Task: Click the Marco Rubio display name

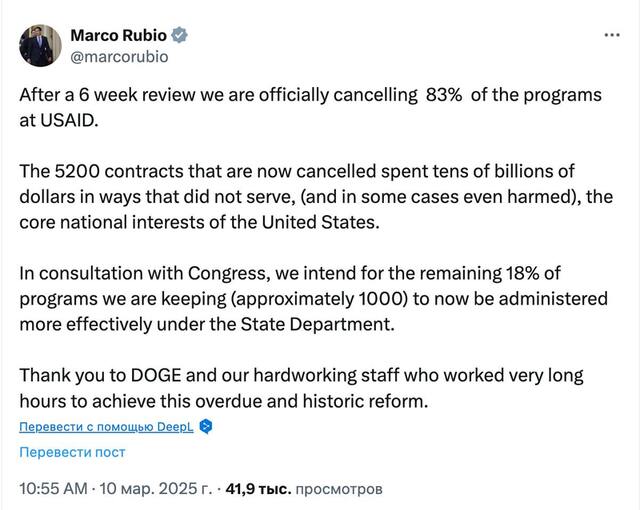Action: click(x=118, y=36)
